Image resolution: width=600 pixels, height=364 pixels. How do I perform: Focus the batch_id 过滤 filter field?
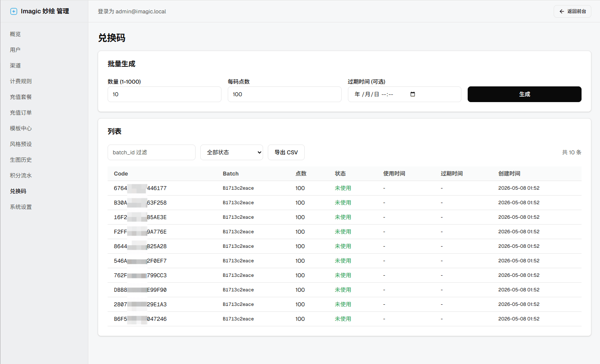[x=152, y=152]
